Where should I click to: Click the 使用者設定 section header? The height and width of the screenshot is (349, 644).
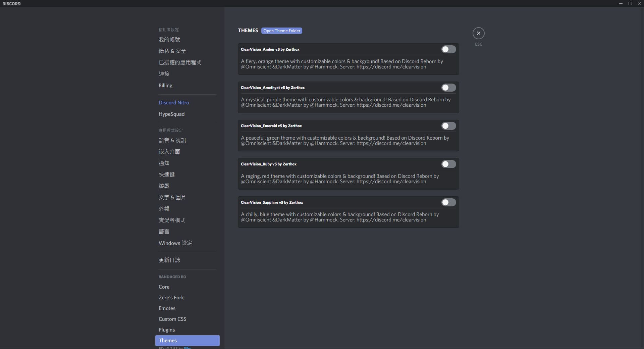click(x=169, y=30)
